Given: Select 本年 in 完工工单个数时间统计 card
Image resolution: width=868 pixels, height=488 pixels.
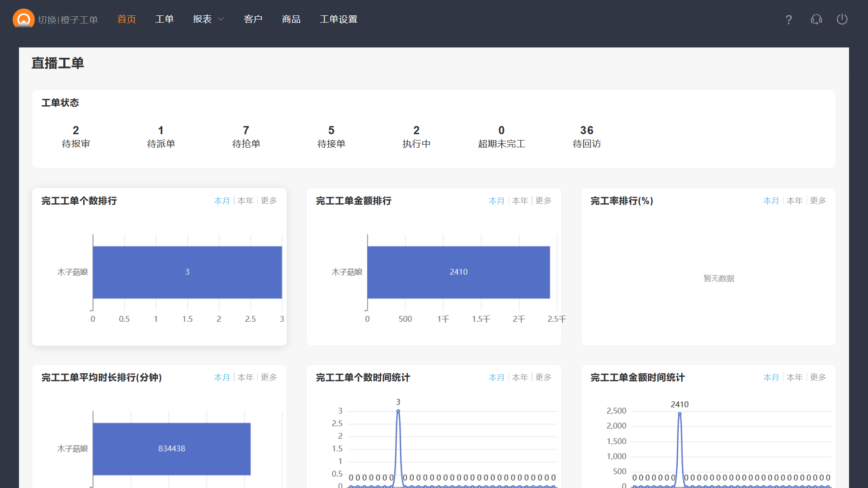Looking at the screenshot, I should coord(520,377).
